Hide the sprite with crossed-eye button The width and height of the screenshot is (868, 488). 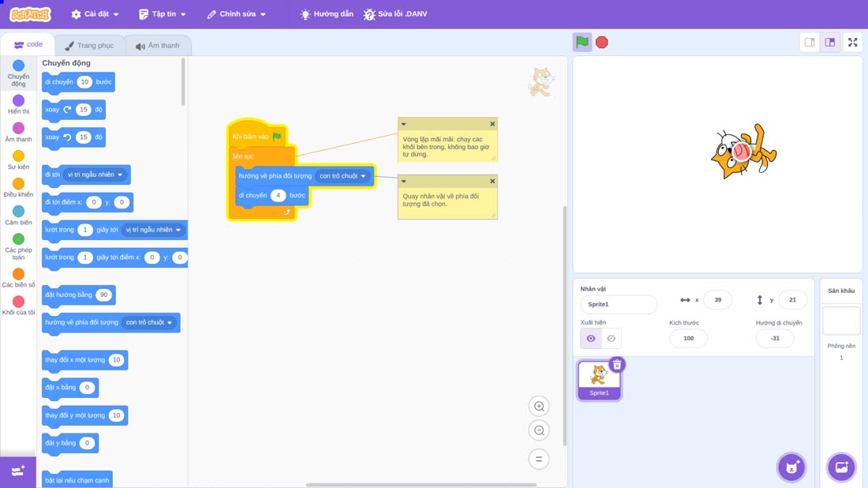coord(611,339)
